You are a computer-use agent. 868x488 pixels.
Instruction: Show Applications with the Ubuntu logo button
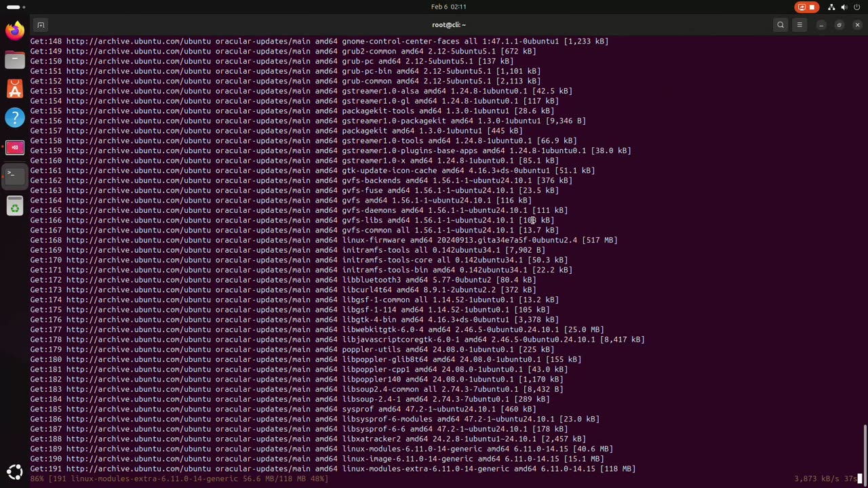pyautogui.click(x=14, y=472)
